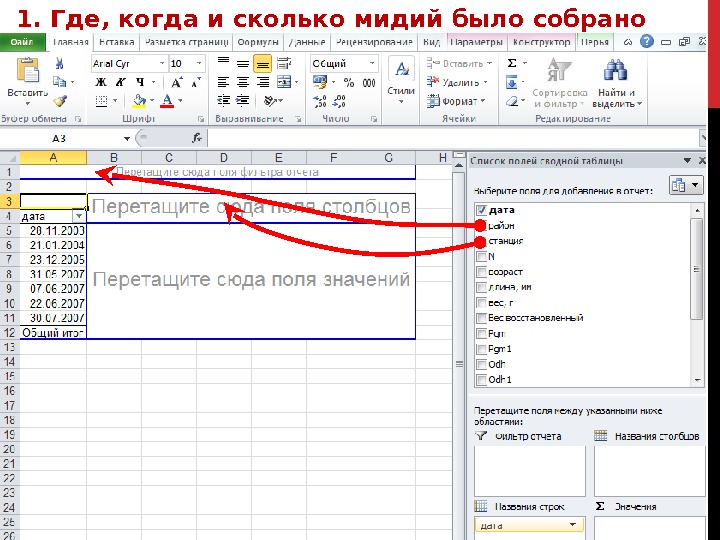
Task: Open the Help question mark icon
Action: tap(647, 42)
